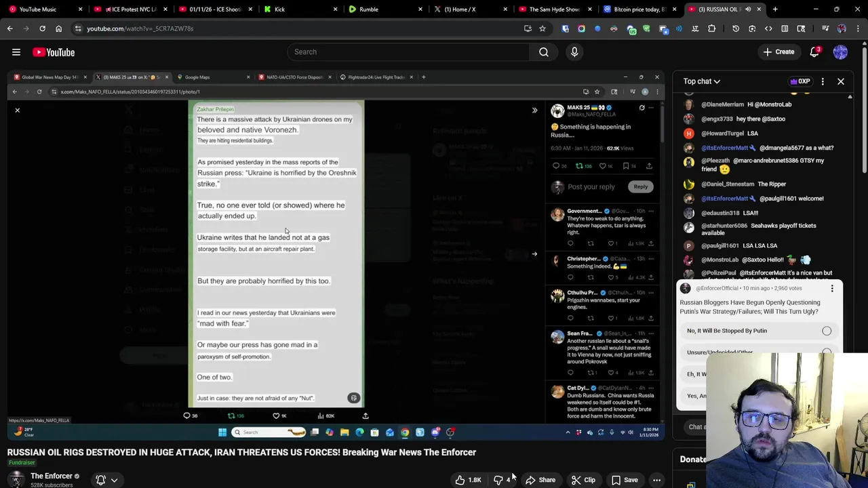Open media control icon in toolbar
The width and height of the screenshot is (868, 488).
coord(825,28)
